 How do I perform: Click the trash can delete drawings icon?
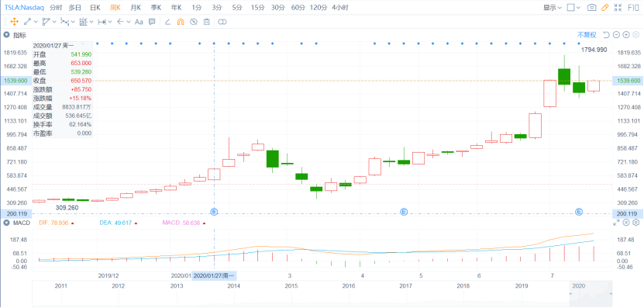point(207,22)
